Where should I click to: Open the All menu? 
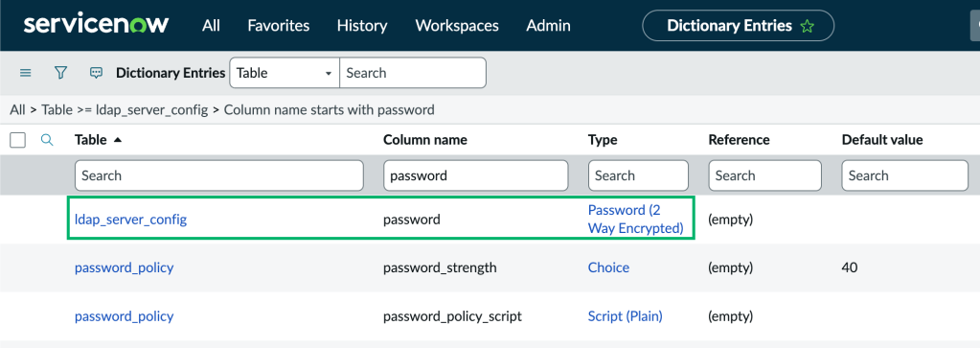tap(212, 26)
